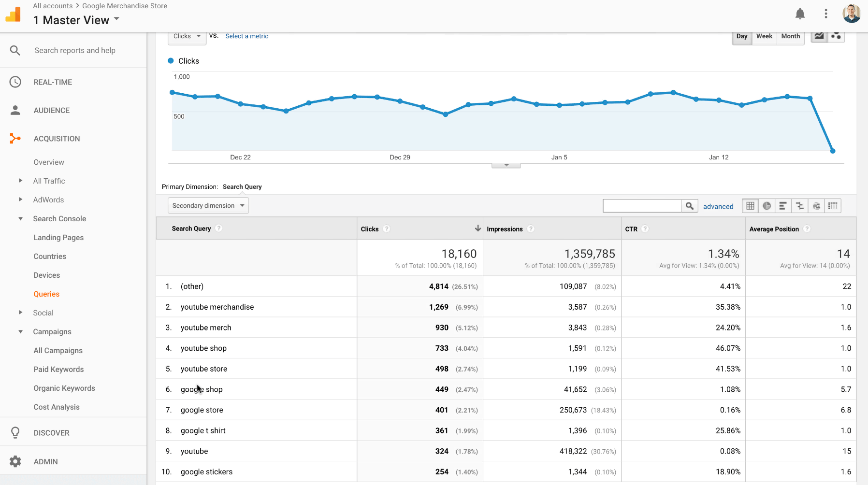
Task: Click the search magnifier icon in sidebar
Action: (15, 50)
